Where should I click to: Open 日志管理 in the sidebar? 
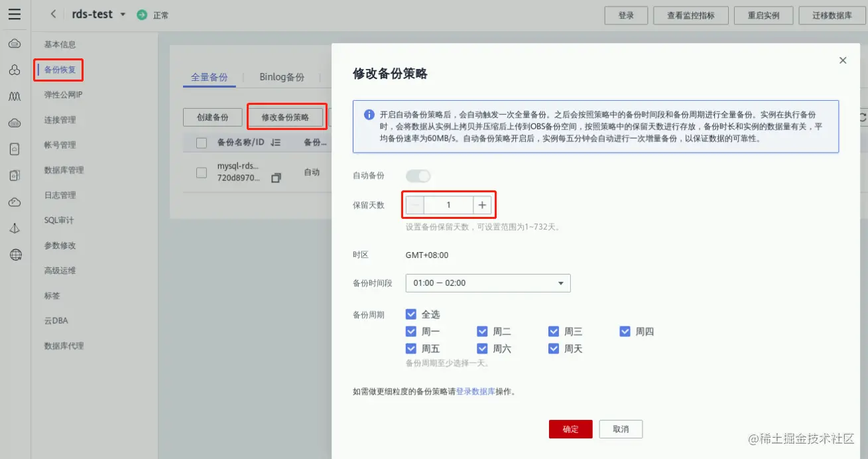60,196
